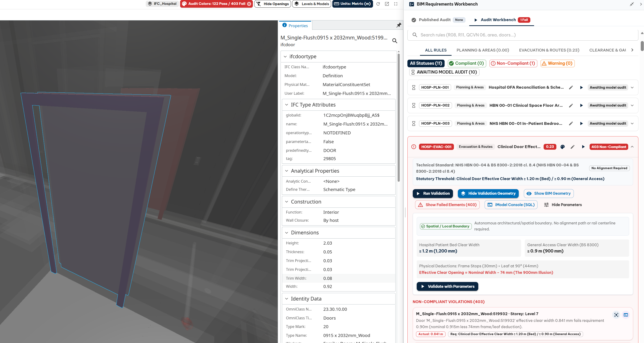The height and width of the screenshot is (343, 644).
Task: Collapse HOSP-EVAC-001 rule chevron
Action: click(x=632, y=147)
